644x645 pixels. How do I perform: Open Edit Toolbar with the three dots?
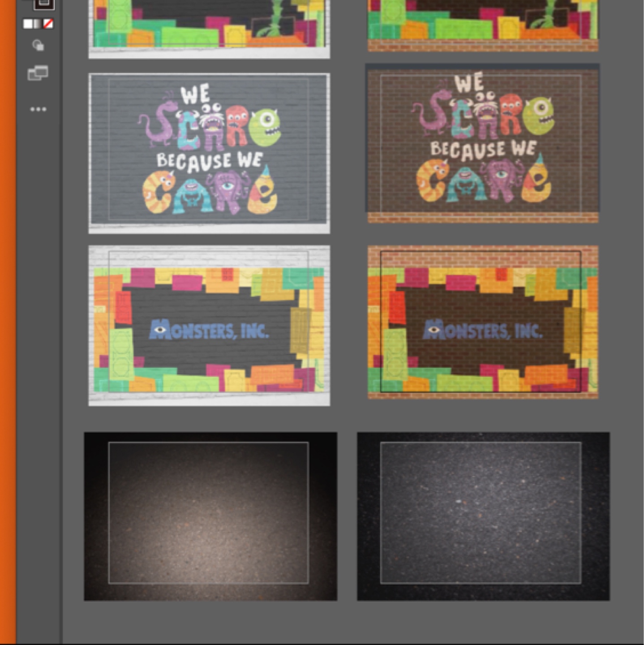38,109
